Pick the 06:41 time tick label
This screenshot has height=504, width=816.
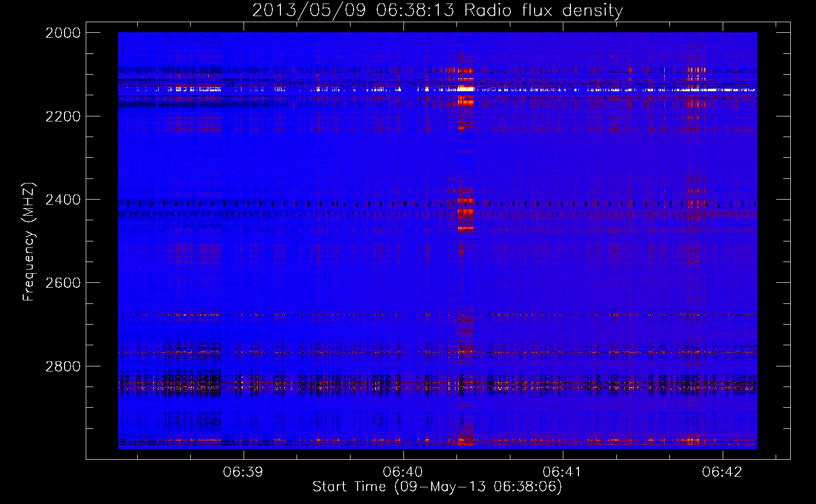tap(562, 472)
